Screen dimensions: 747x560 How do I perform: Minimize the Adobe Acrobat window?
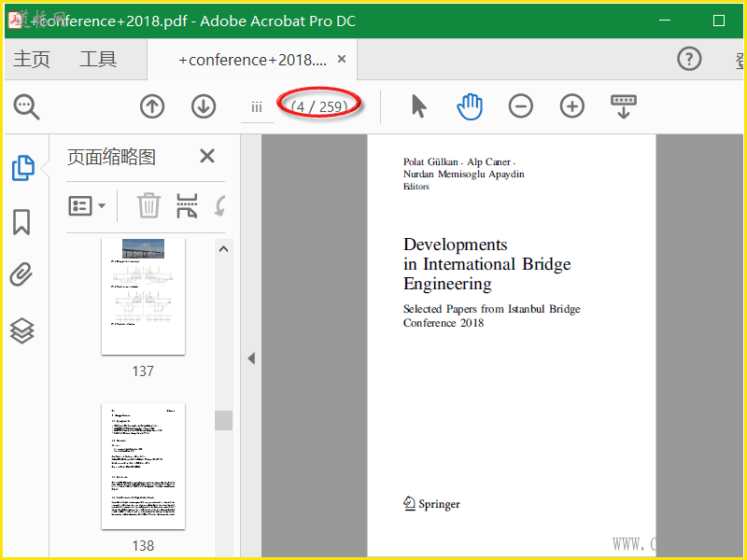(665, 21)
